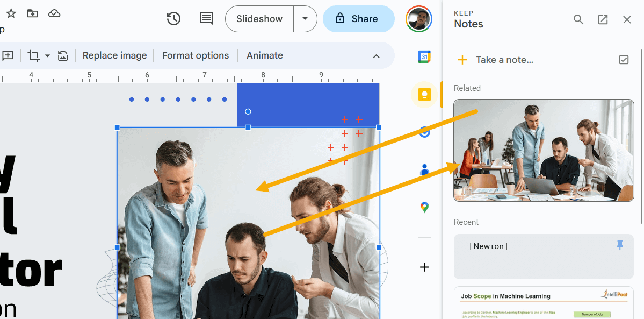Open Format options
644x319 pixels.
[x=195, y=55]
